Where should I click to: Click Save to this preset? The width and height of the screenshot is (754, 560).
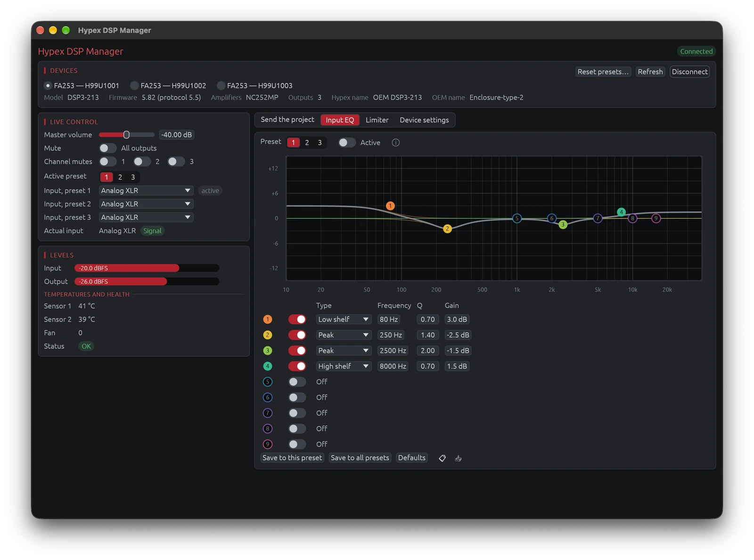pos(292,458)
